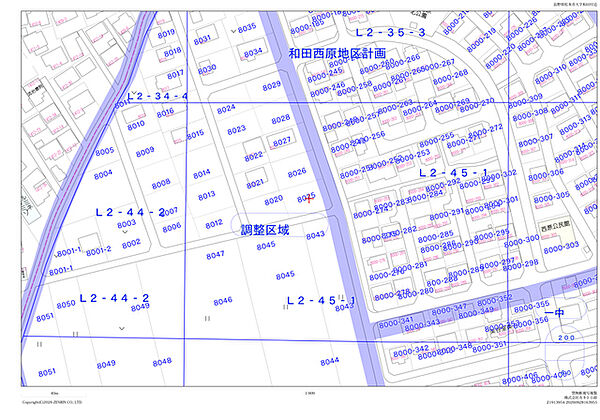Click parcel number 8012
This screenshot has height=420, width=600.
(214, 224)
